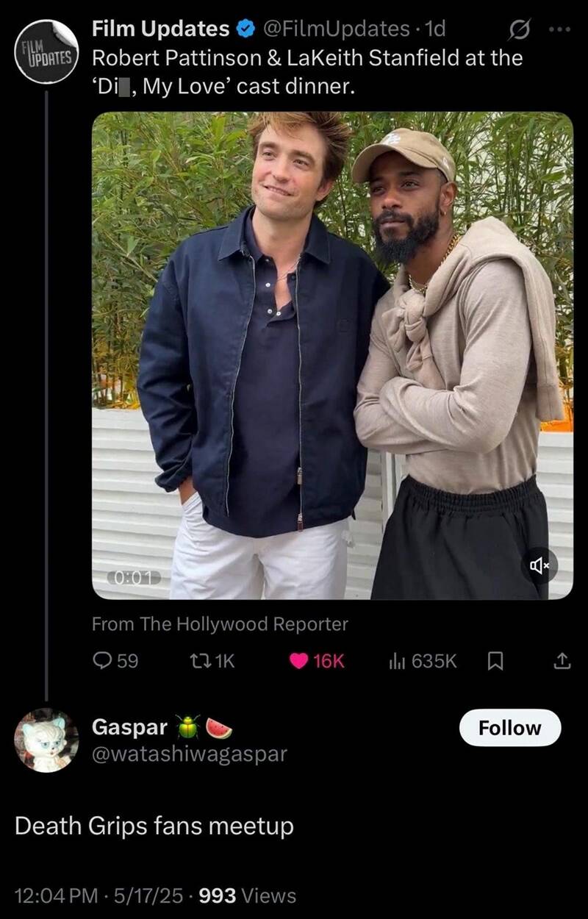The image size is (588, 919).
Task: Follow the Gaspar account
Action: click(509, 728)
